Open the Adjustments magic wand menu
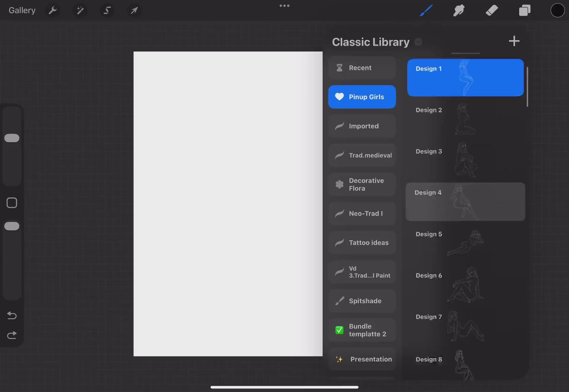The width and height of the screenshot is (569, 392). [80, 11]
